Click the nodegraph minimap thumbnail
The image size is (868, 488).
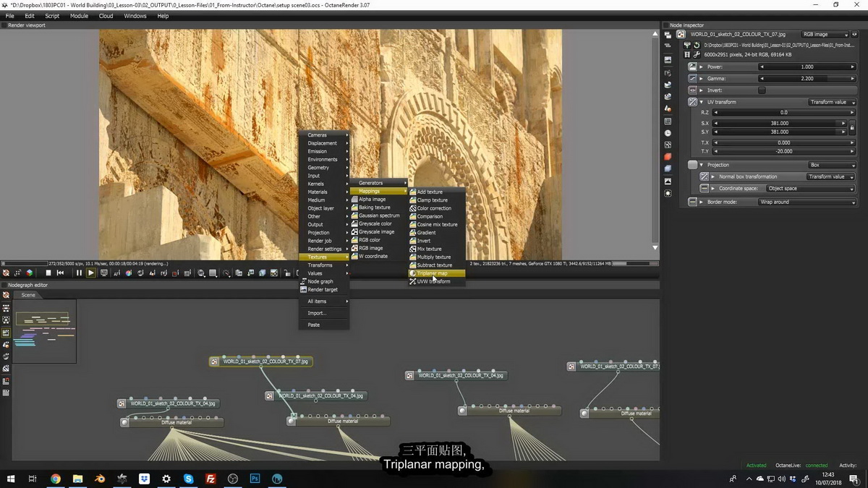[44, 331]
